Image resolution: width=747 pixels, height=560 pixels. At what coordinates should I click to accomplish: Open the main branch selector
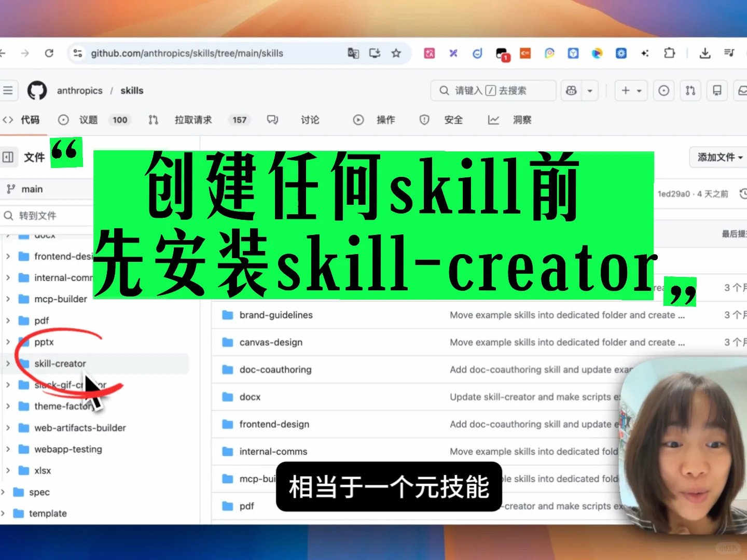[47, 189]
